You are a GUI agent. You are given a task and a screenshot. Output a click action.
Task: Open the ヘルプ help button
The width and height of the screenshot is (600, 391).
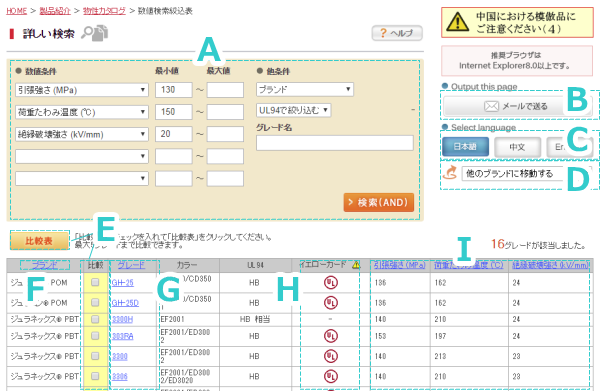(x=397, y=33)
